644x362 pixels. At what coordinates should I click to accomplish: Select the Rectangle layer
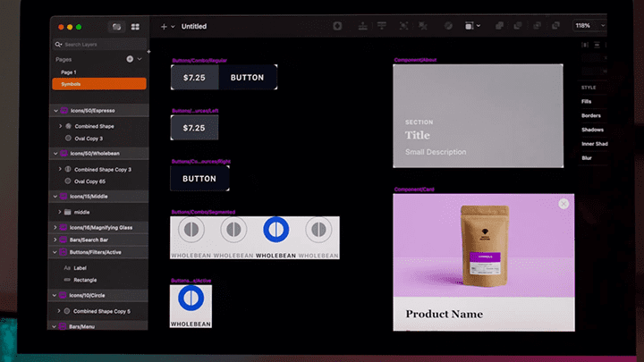pyautogui.click(x=85, y=280)
